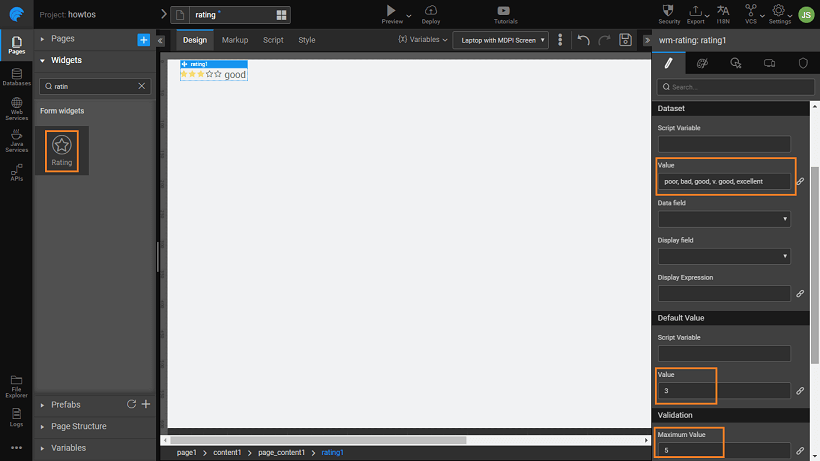Click the undo arrow in toolbar
This screenshot has height=461, width=820.
click(x=584, y=40)
